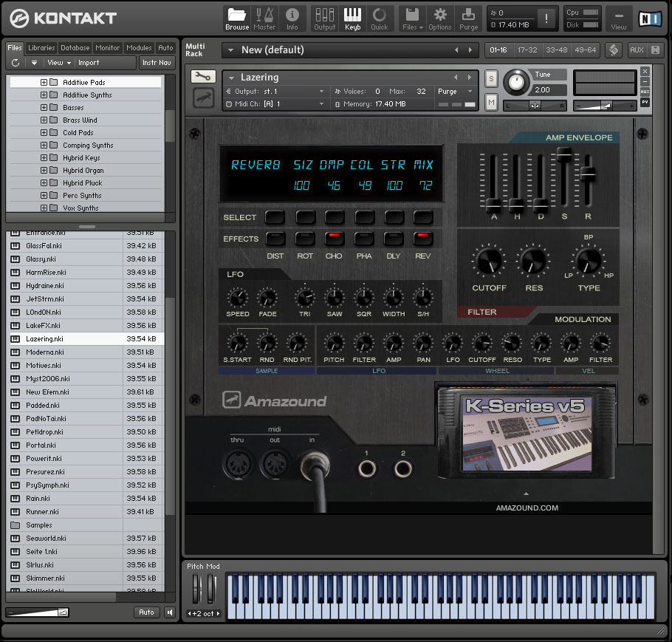Expand the Perc Synths folder
This screenshot has height=642, width=672.
pyautogui.click(x=44, y=195)
